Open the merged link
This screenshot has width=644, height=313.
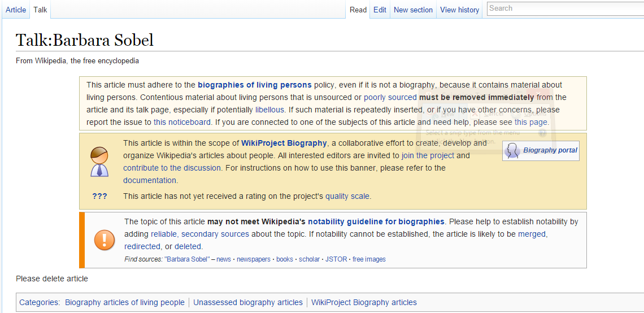[x=532, y=234]
